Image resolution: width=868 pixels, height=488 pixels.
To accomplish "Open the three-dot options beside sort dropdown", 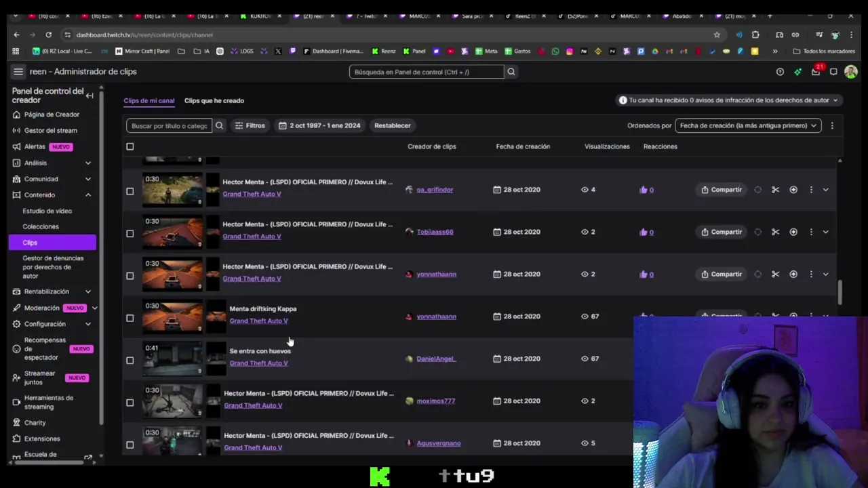I will click(832, 125).
